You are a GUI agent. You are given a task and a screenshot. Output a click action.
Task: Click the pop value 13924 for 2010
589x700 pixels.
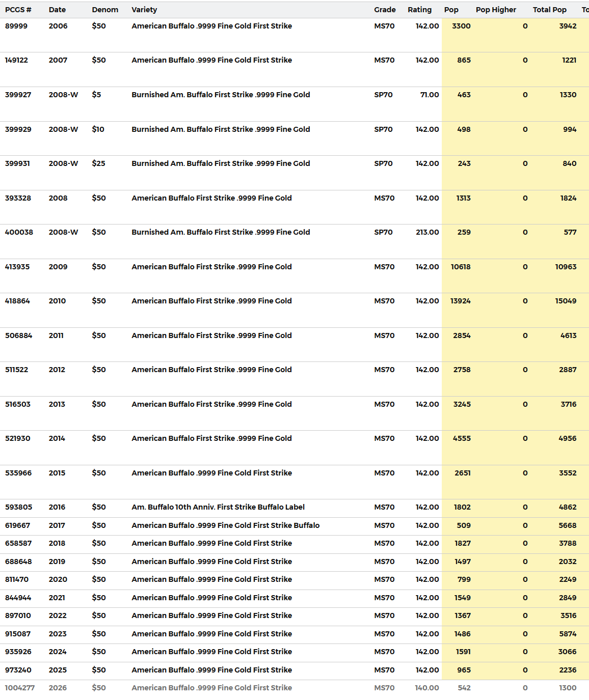tap(460, 301)
